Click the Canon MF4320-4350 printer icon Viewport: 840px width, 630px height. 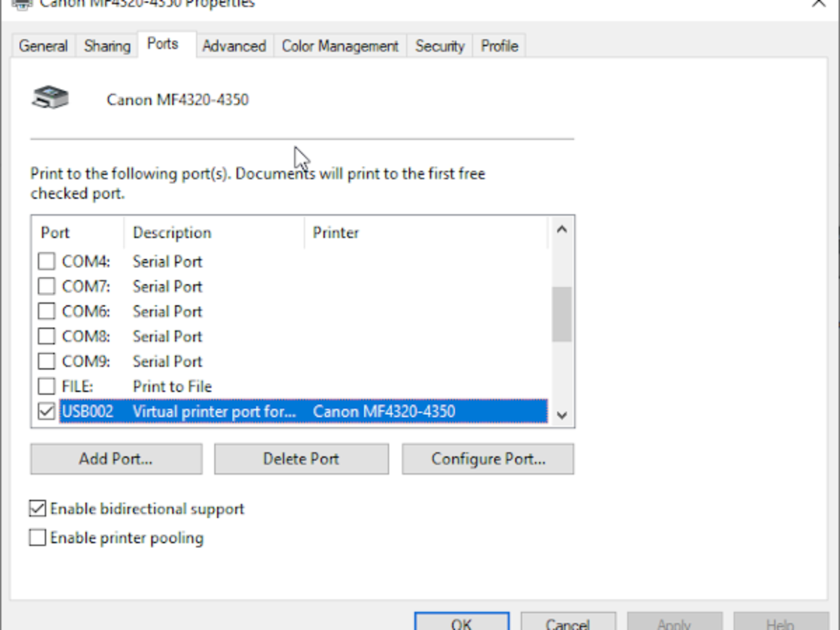50,98
